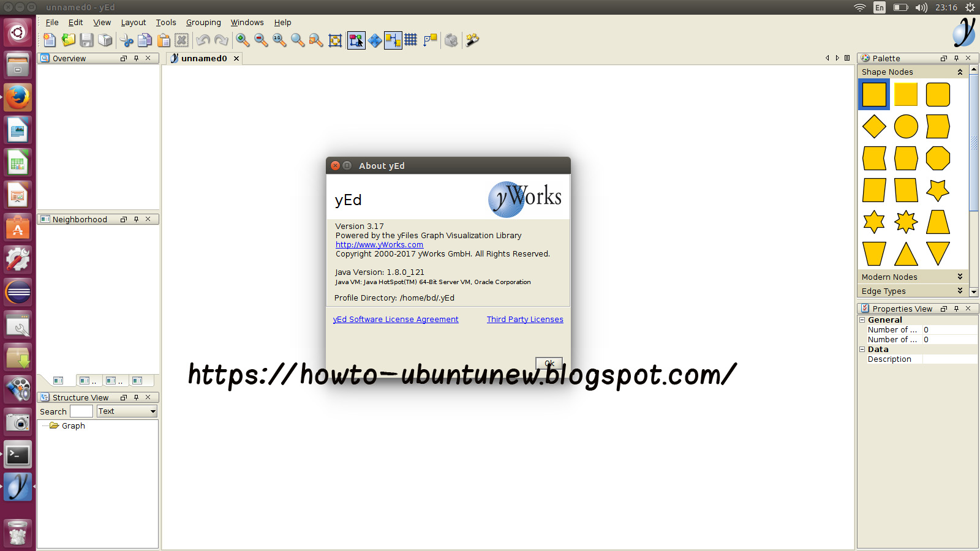Click the Open document folder icon
The height and width of the screenshot is (551, 980).
(68, 40)
